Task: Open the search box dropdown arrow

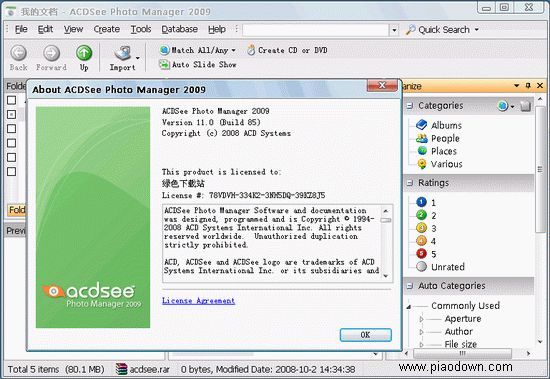Action: coord(394,30)
